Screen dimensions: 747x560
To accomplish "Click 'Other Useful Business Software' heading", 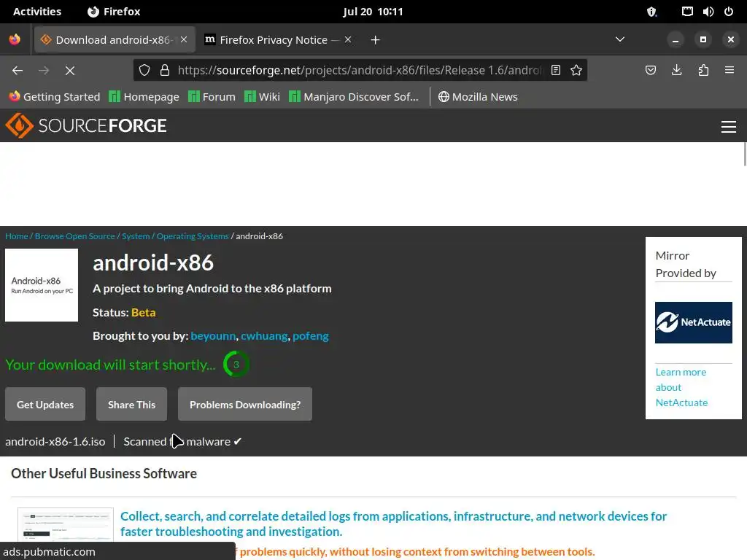I will (104, 474).
